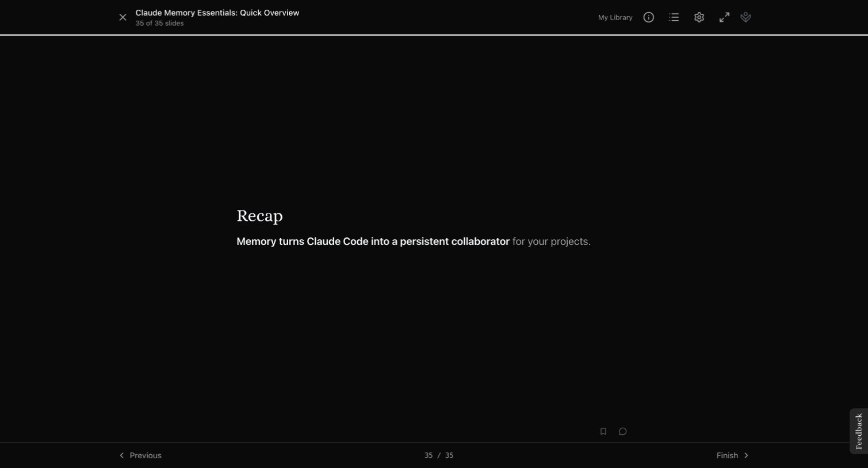Click the Recap heading
This screenshot has width=868, height=468.
point(259,216)
